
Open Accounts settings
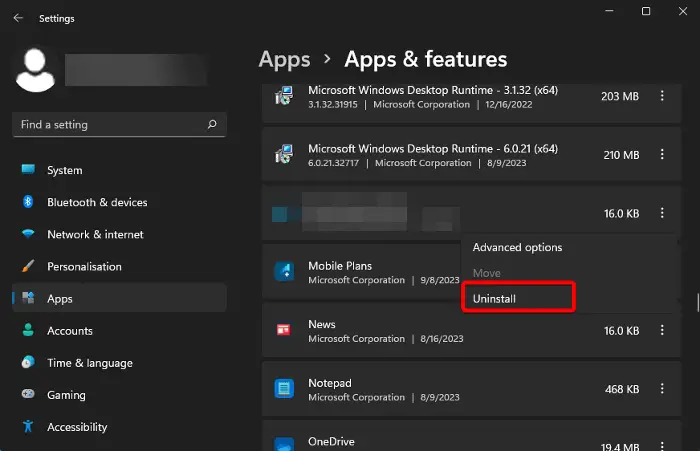(x=119, y=331)
